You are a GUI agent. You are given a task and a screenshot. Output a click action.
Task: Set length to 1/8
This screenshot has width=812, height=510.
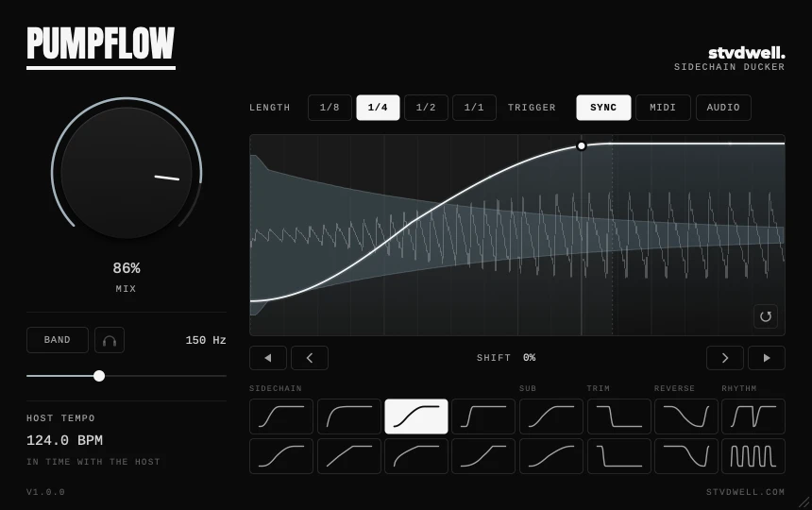coord(330,108)
